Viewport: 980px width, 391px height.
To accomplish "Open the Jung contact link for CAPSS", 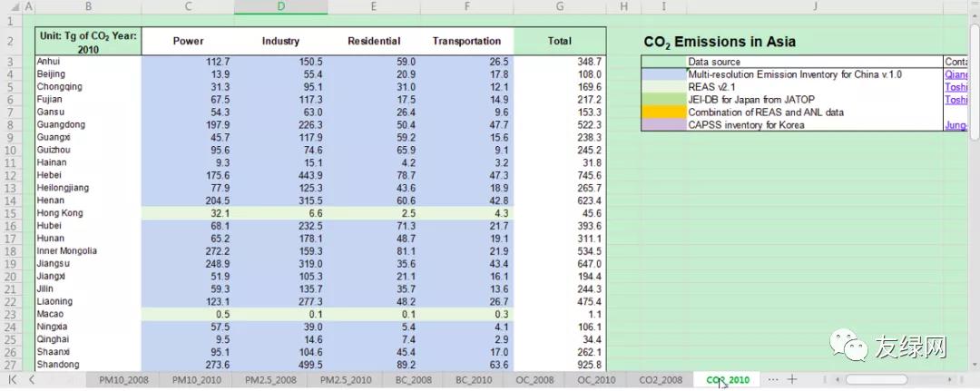I will tap(955, 125).
